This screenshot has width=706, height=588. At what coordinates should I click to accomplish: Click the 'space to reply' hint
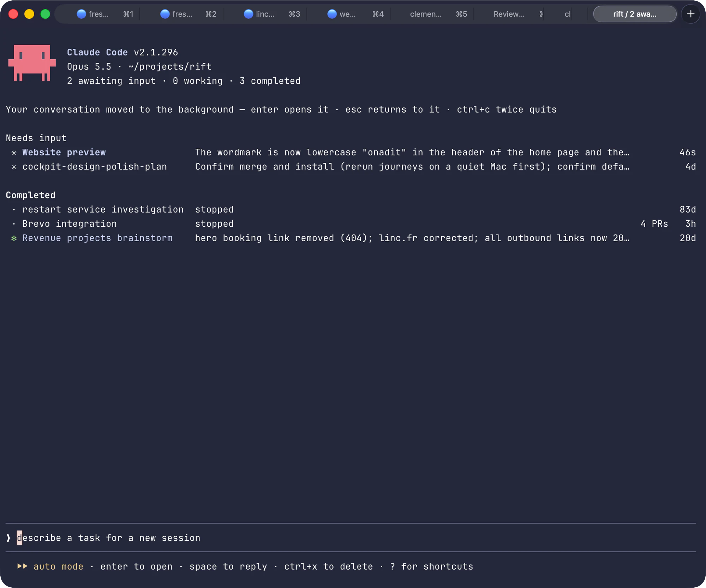click(228, 566)
